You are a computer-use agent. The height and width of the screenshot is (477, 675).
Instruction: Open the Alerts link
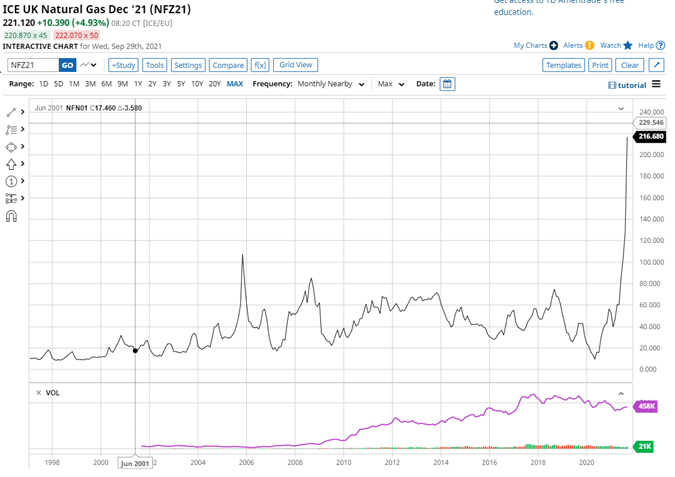coord(573,45)
